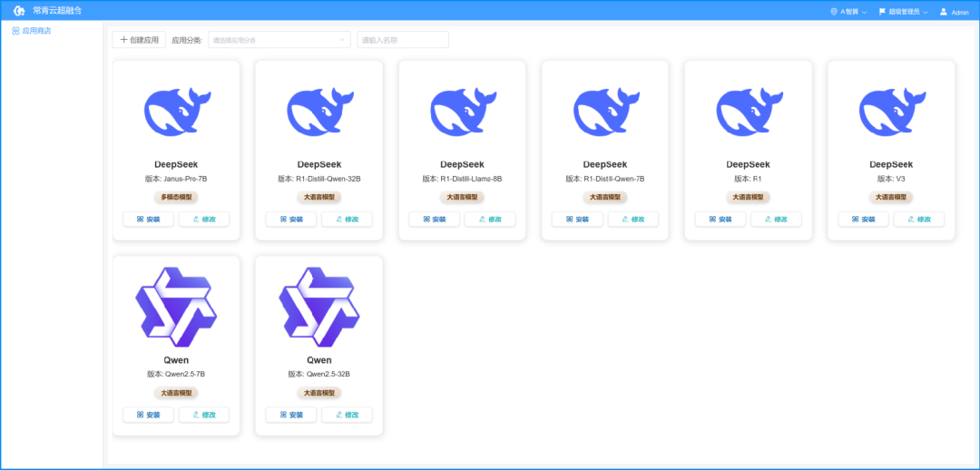
Task: Click the Qwen2.5-7B model logo
Action: point(177,308)
